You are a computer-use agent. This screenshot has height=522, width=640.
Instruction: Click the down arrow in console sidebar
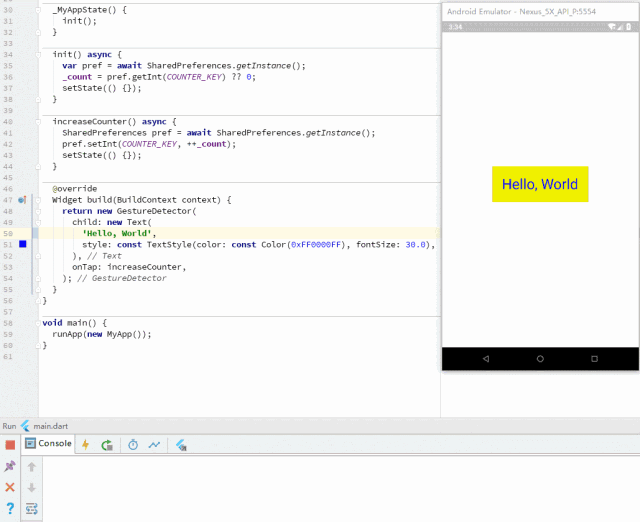point(31,487)
